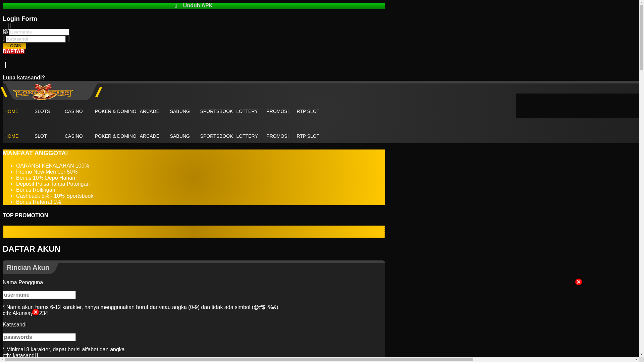
Task: Click the text Promo New Member 50%
Action: (x=47, y=172)
